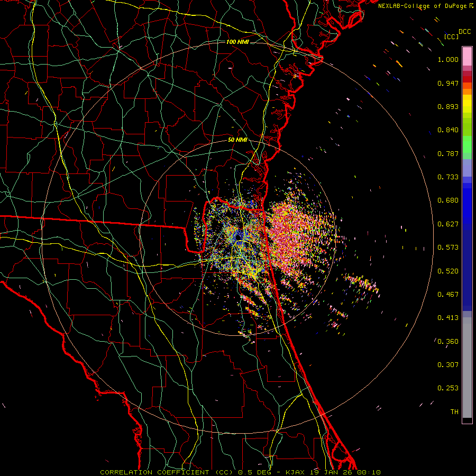Click the 0.520 legend value
Image resolution: width=476 pixels, height=476 pixels.
(x=448, y=271)
